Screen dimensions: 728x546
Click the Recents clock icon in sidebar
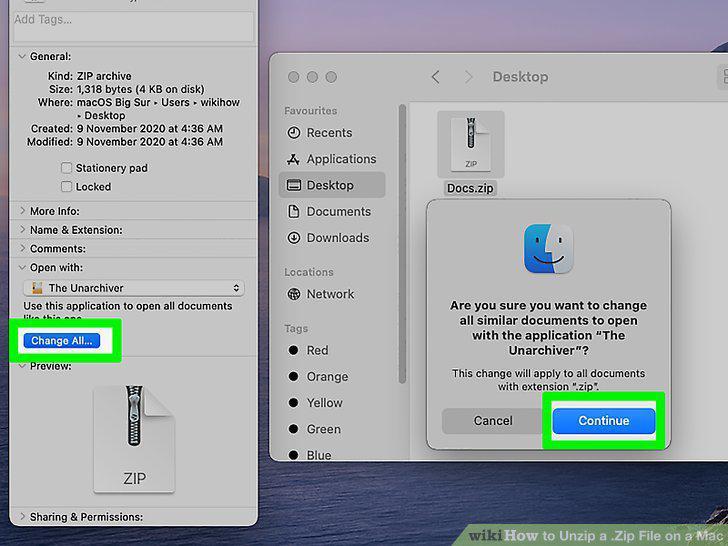click(x=293, y=133)
